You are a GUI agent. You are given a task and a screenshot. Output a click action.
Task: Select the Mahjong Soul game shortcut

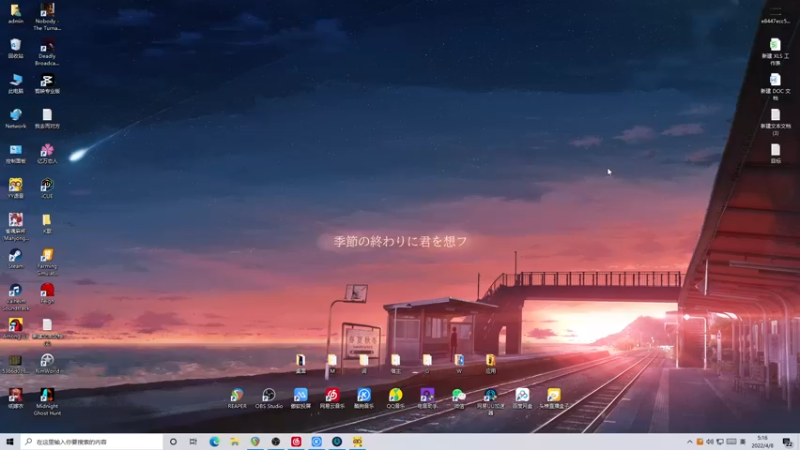(15, 227)
